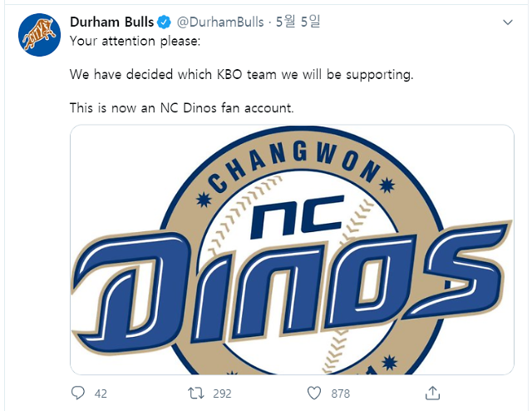532x411 pixels.
Task: Reply to the tweet via speech bubble icon
Action: 78,393
